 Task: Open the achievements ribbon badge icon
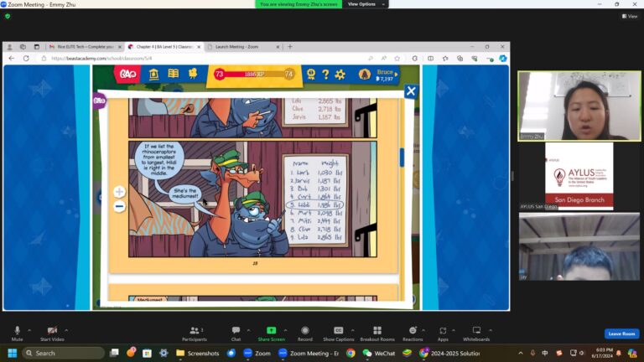(311, 75)
